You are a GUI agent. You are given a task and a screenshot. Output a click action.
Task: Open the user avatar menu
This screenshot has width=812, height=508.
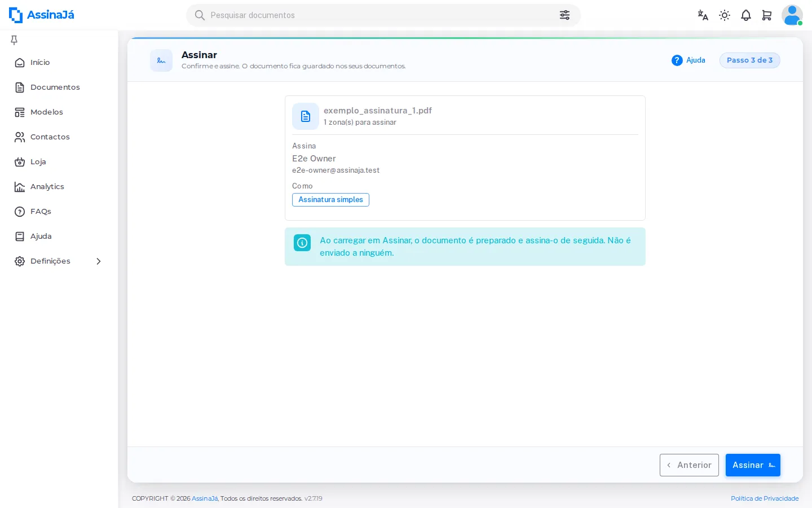pyautogui.click(x=792, y=15)
